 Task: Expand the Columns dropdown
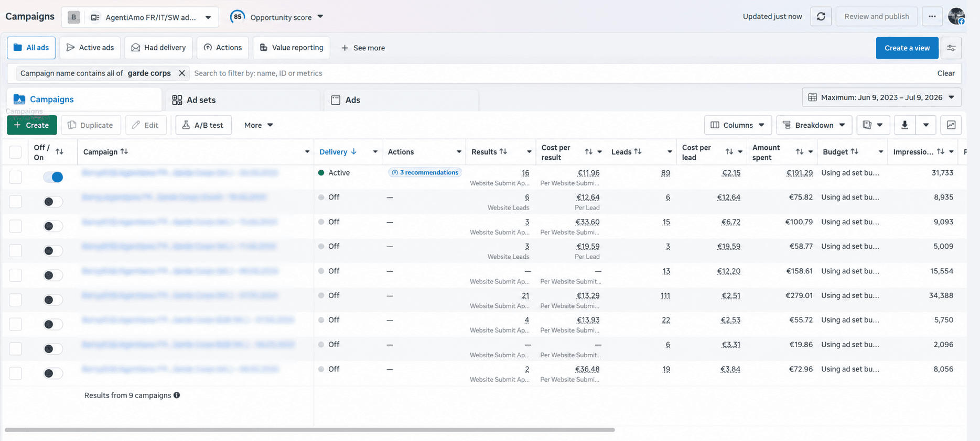point(738,125)
